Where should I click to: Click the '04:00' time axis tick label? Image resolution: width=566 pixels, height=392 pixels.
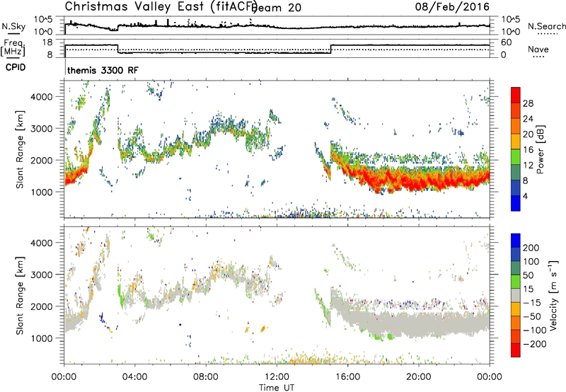pyautogui.click(x=135, y=377)
